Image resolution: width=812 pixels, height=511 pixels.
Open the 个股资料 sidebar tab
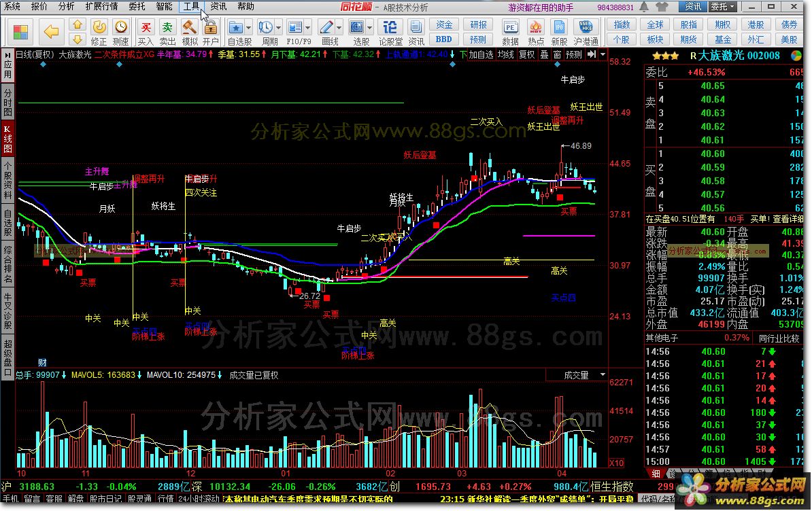pos(7,180)
